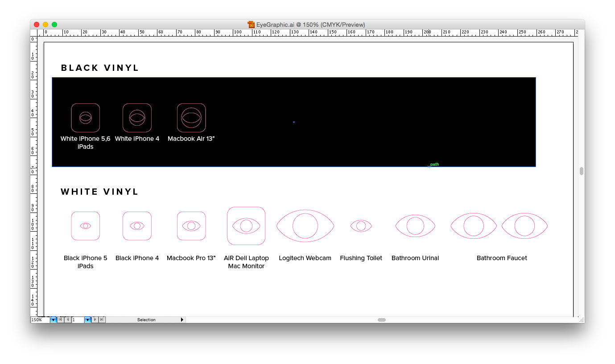Click the BLACK VINYL heading
This screenshot has height=364, width=615.
pyautogui.click(x=100, y=68)
